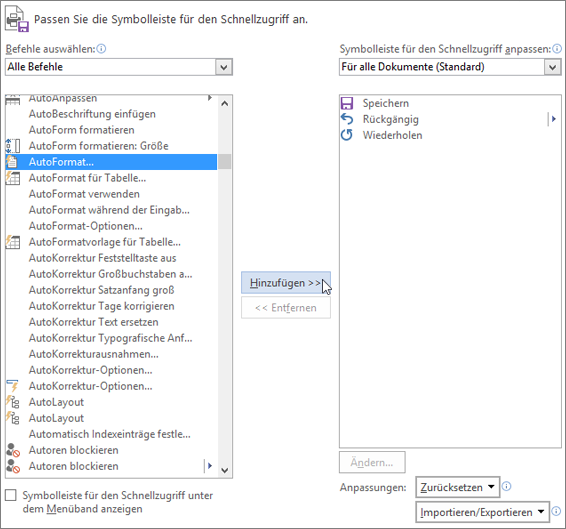Select AutoKorrektur Großbuchstaben a...
The width and height of the screenshot is (566, 529).
pyautogui.click(x=111, y=274)
